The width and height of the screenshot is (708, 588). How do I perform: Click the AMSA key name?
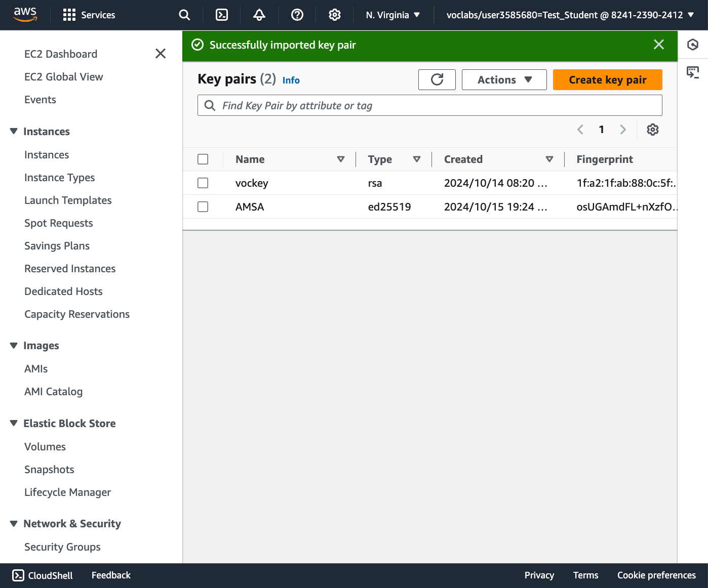[x=250, y=207]
